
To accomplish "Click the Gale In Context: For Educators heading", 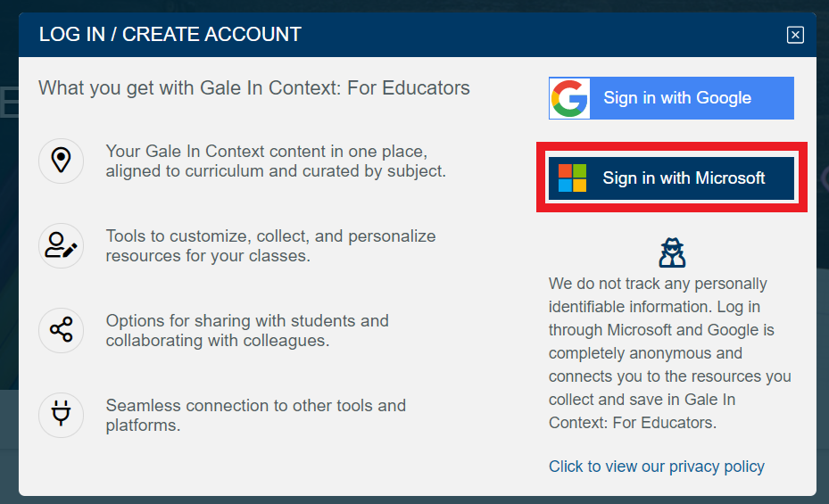I will coord(253,87).
